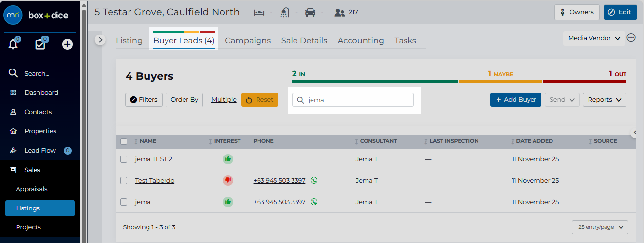Click thumbs-up interest icon for jema row
This screenshot has height=243, width=644.
228,202
